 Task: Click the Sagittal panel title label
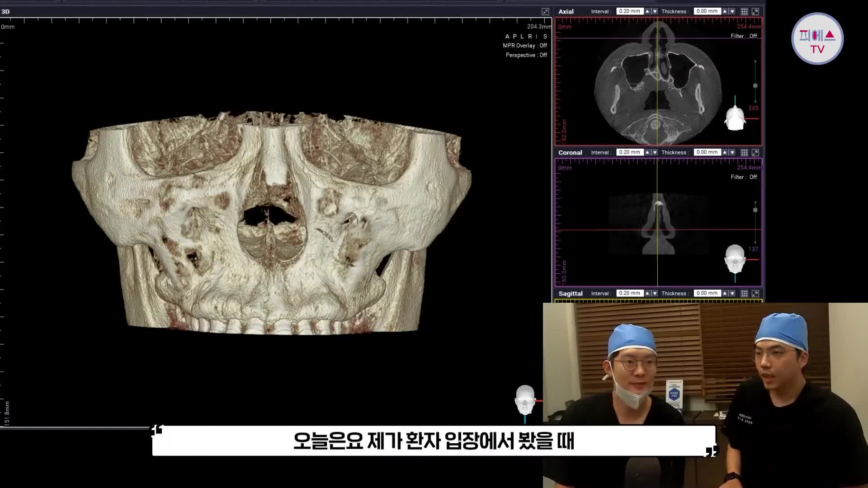[571, 294]
